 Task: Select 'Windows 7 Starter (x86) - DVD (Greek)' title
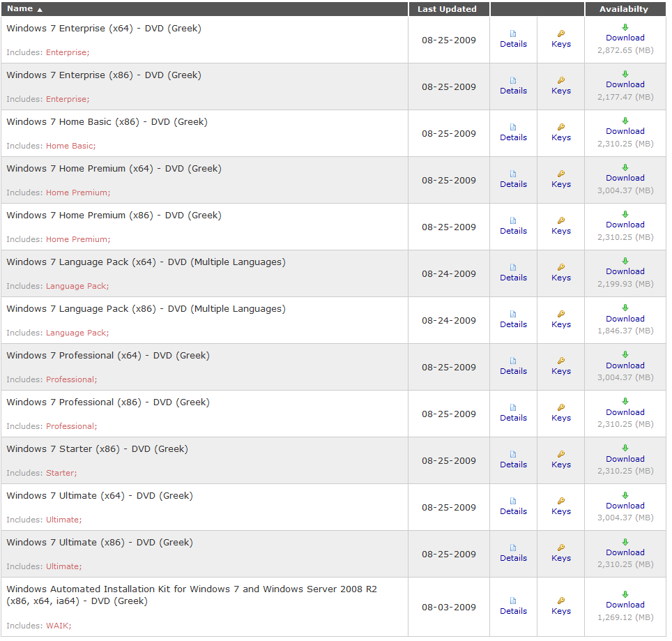[x=98, y=449]
